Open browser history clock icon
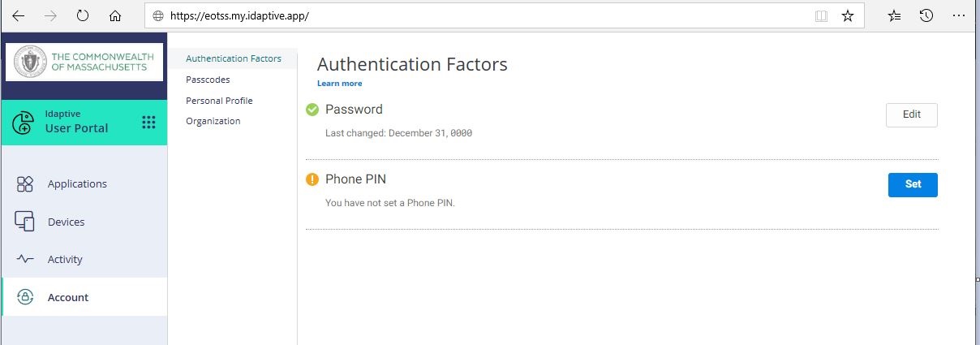The height and width of the screenshot is (345, 980). [x=926, y=15]
